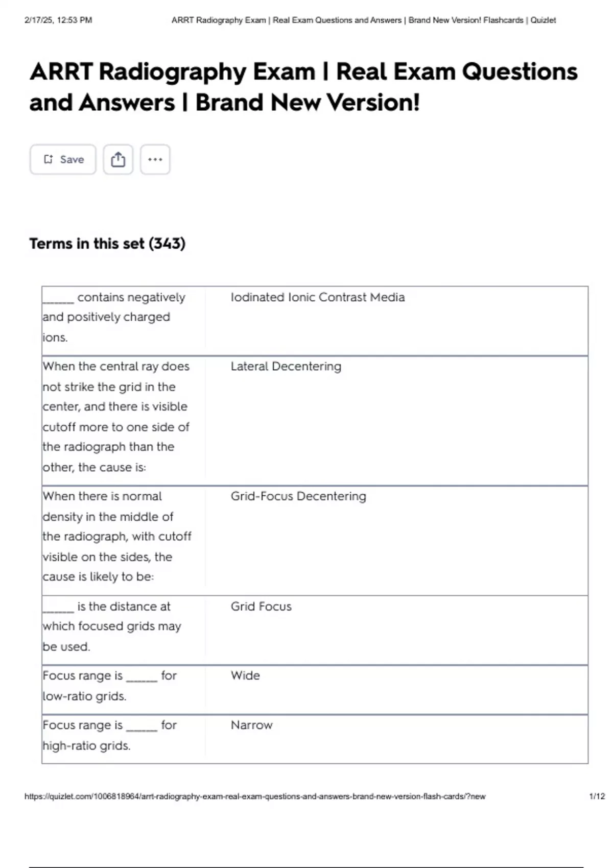Select the 'Focus range for low-ratio grids' term
Image resolution: width=613 pixels, height=868 pixels.
[109, 686]
